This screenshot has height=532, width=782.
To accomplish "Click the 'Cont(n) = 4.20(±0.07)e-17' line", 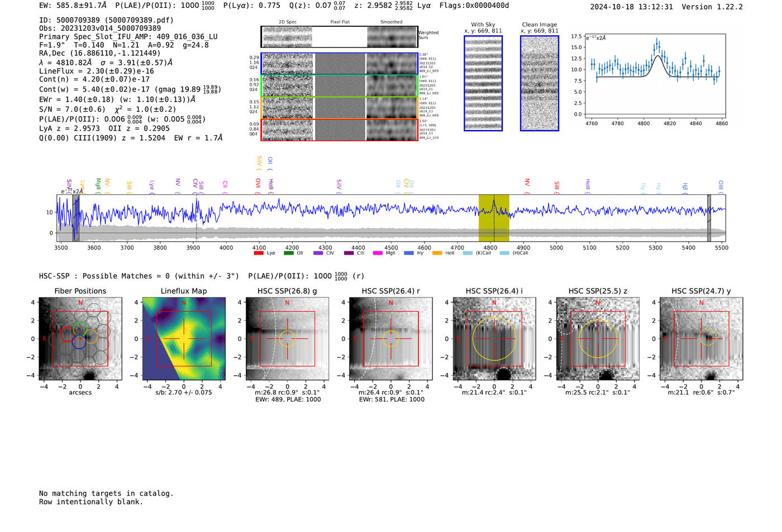I will 94,79.
